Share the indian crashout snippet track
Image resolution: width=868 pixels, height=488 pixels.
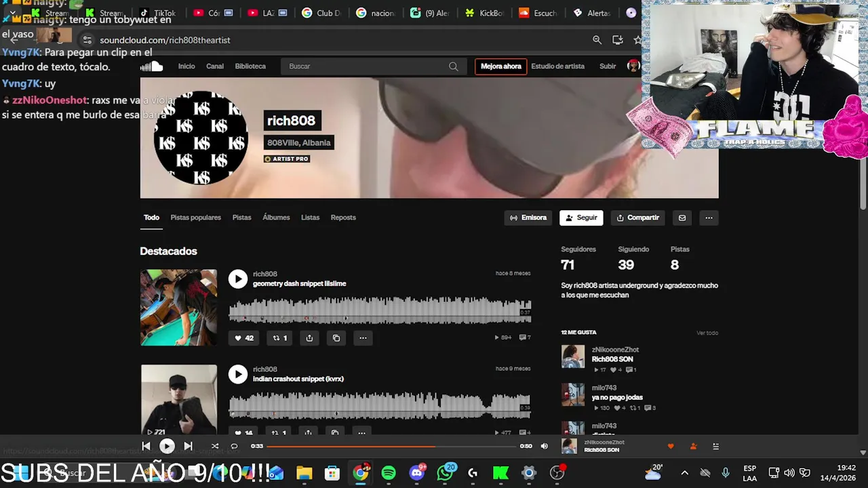309,432
